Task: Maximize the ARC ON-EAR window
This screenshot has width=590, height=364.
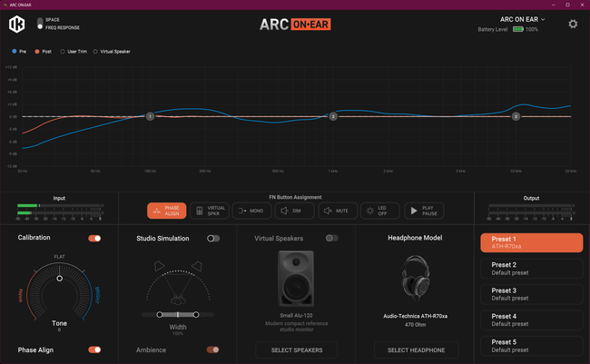Action: tap(567, 5)
